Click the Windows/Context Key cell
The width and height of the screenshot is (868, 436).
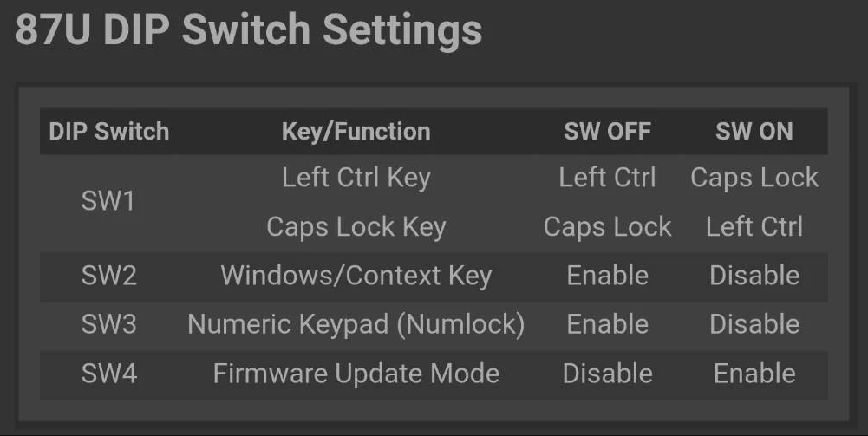tap(356, 276)
